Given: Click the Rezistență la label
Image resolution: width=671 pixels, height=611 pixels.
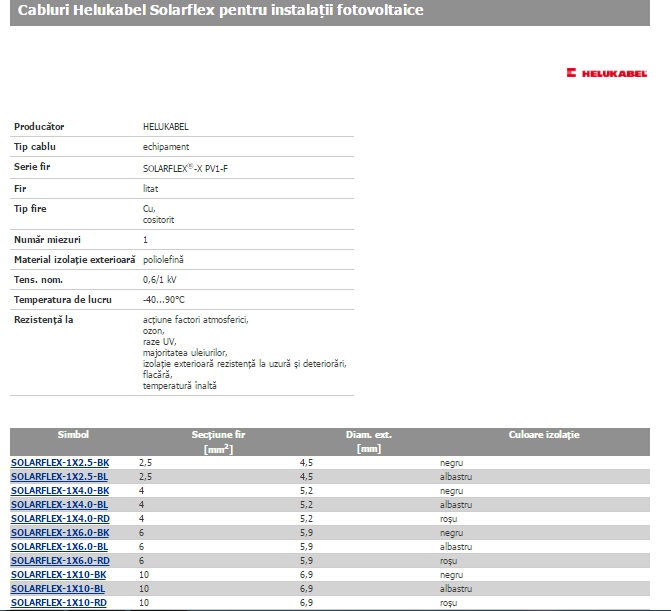Looking at the screenshot, I should point(44,320).
